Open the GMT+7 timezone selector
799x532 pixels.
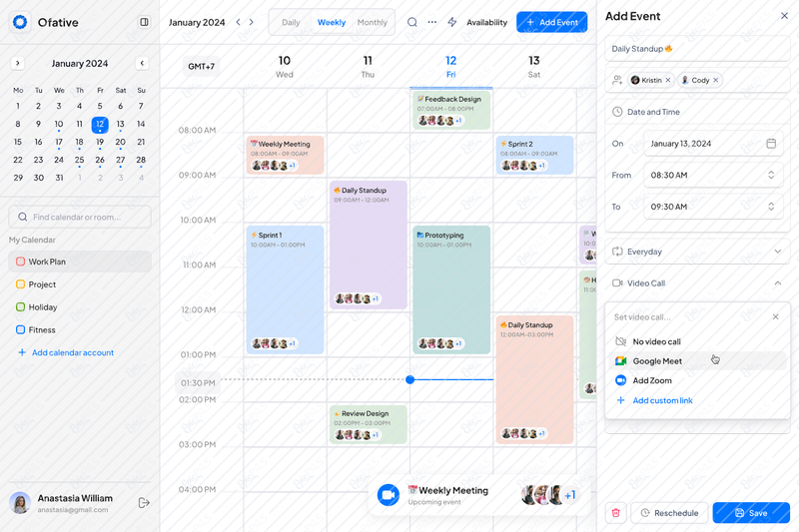pos(202,66)
